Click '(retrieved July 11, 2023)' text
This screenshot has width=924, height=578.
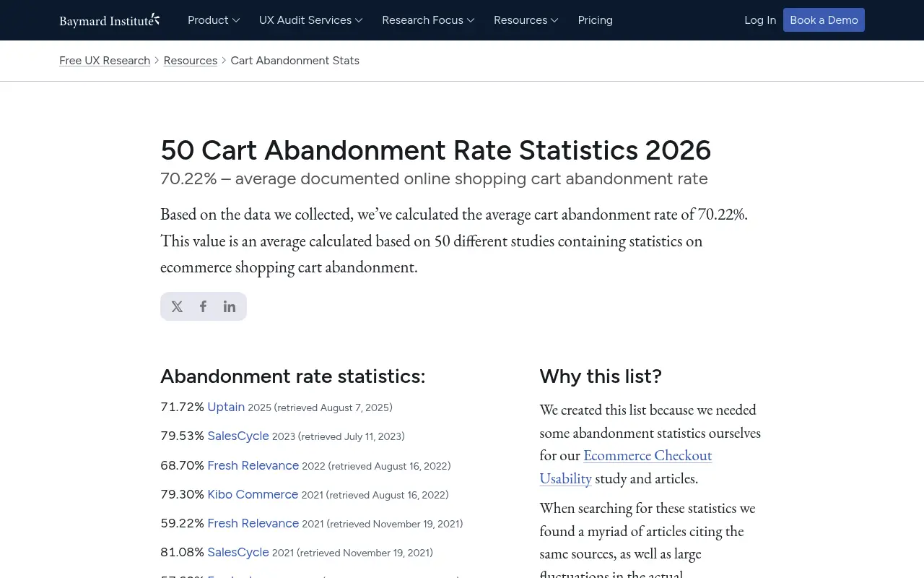[x=352, y=436]
